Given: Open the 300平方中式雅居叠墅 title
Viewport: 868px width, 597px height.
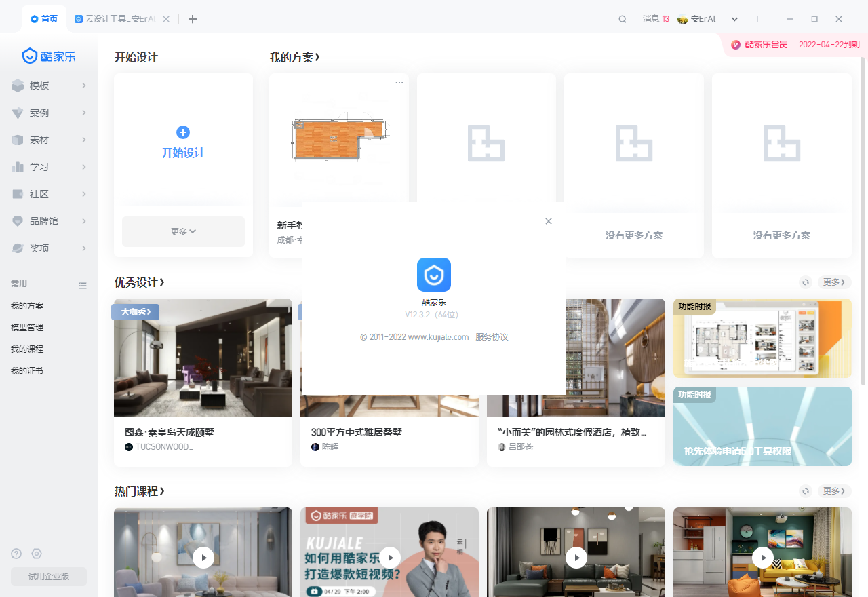Looking at the screenshot, I should [357, 432].
